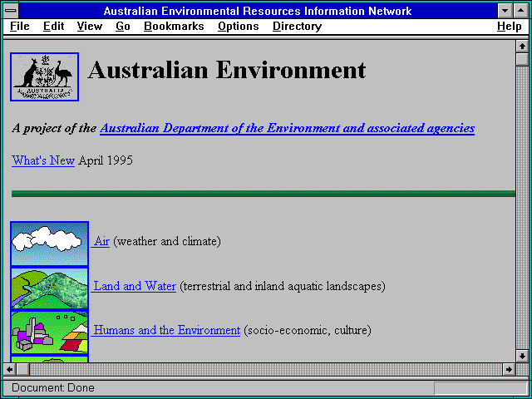Open the Air link

coord(101,241)
